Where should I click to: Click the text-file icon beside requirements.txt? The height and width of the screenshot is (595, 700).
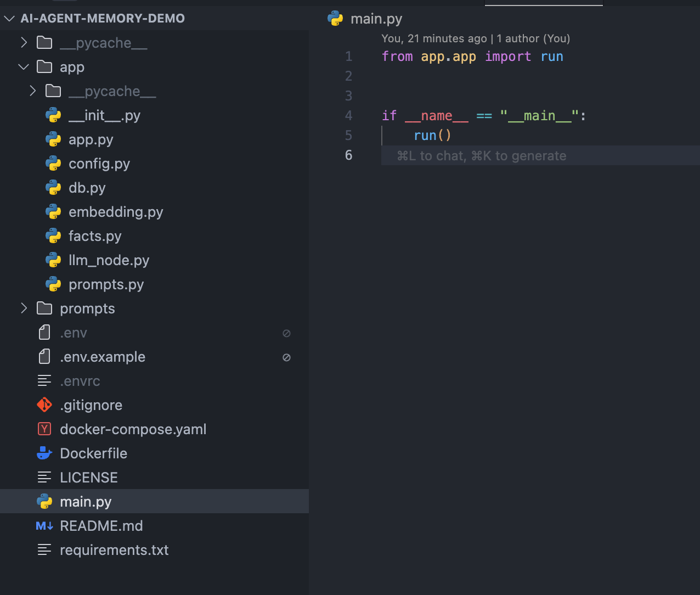point(44,550)
